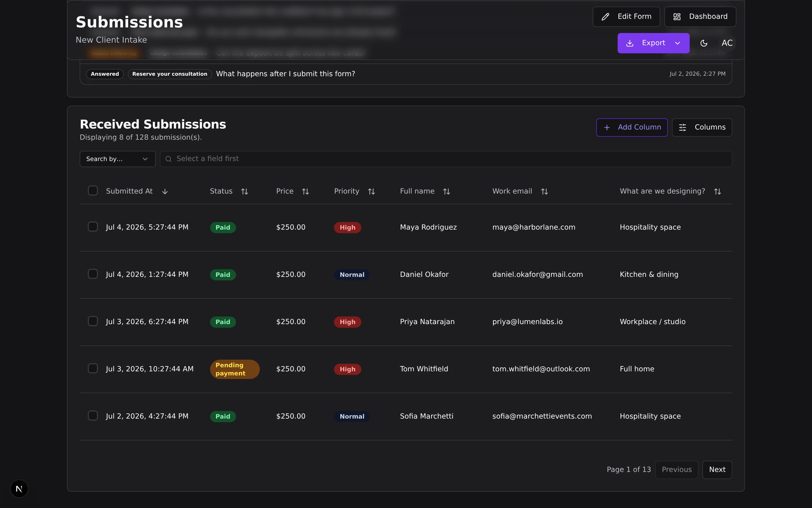
Task: Click the Add Column button
Action: coord(632,127)
